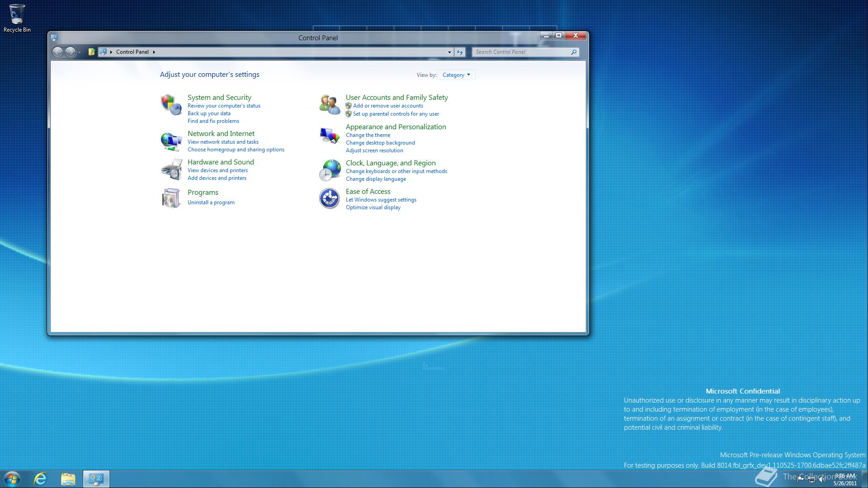This screenshot has height=488, width=868.
Task: Open the volume speaker tray icon
Action: coord(822,479)
